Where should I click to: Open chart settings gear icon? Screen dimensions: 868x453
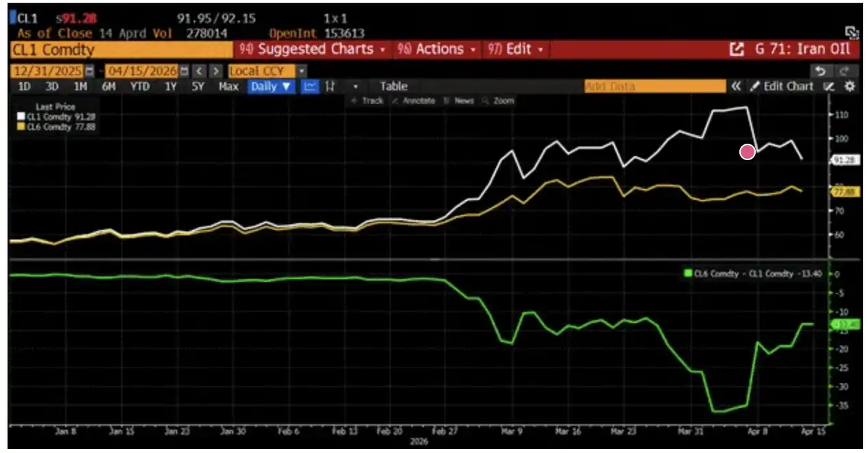point(850,86)
